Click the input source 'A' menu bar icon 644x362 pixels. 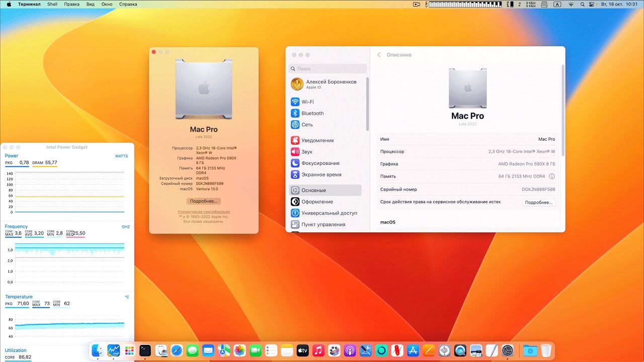click(557, 4)
